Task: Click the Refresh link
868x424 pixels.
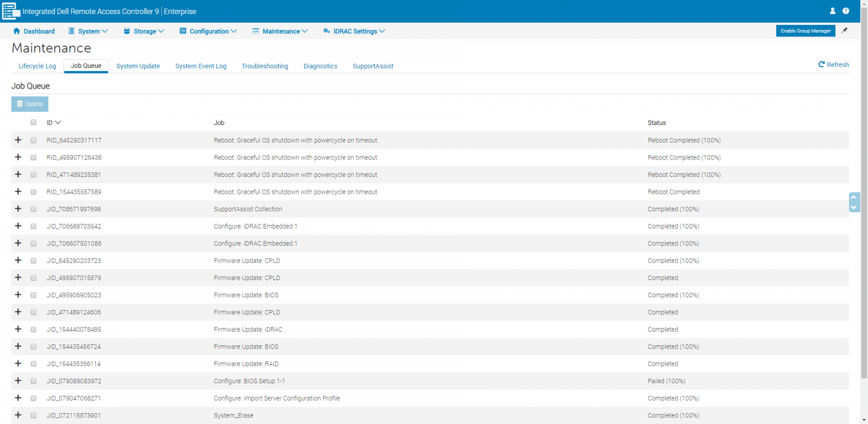Action: click(834, 65)
